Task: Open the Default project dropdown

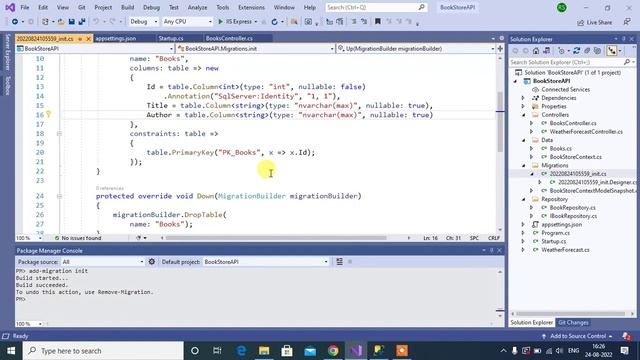Action: (x=266, y=262)
